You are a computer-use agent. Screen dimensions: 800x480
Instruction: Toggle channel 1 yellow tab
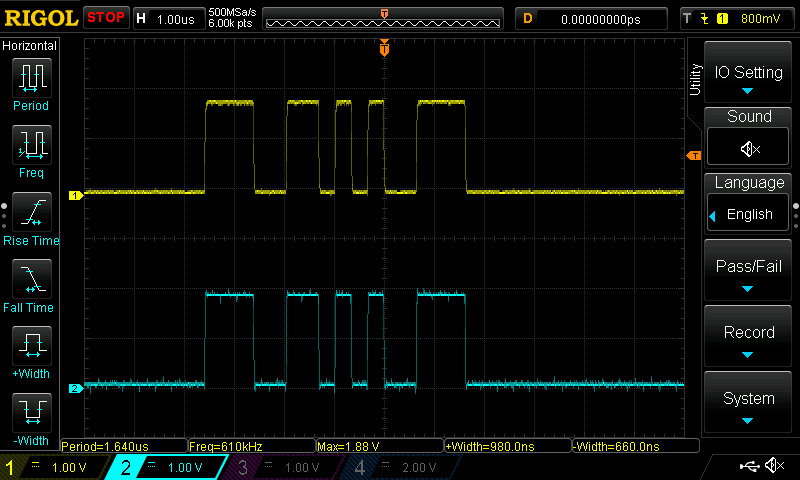pos(52,467)
